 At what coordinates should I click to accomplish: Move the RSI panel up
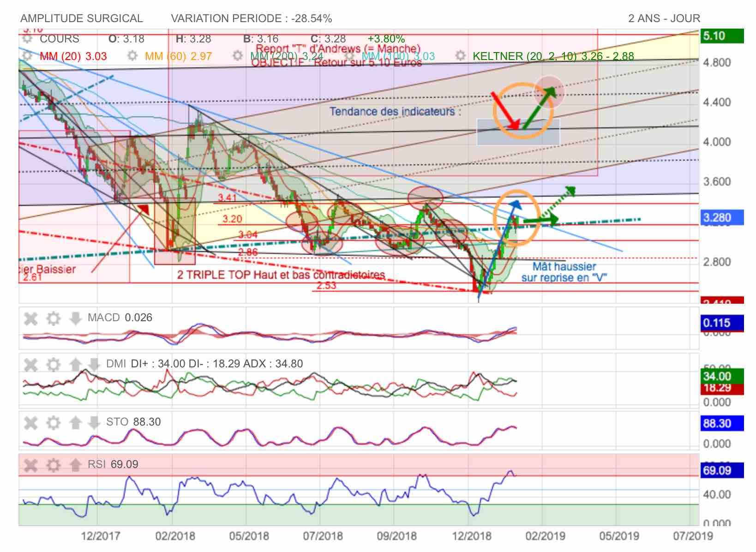pyautogui.click(x=75, y=465)
